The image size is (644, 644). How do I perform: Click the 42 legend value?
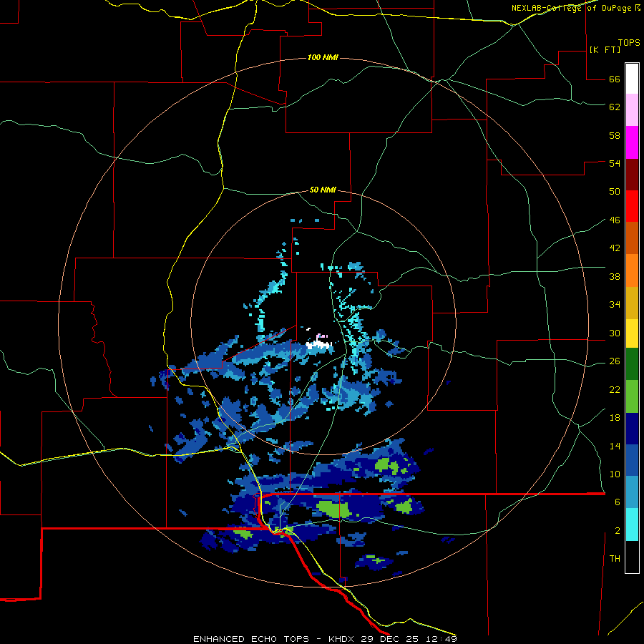(x=615, y=248)
